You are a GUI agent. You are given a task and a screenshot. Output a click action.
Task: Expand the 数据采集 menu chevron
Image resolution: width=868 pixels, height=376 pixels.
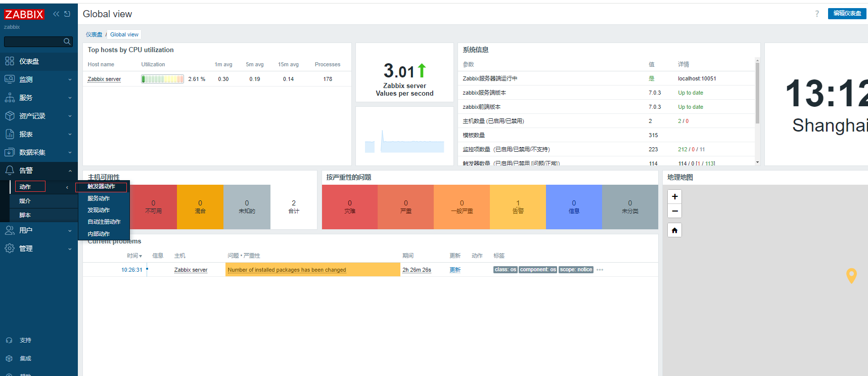pos(70,152)
